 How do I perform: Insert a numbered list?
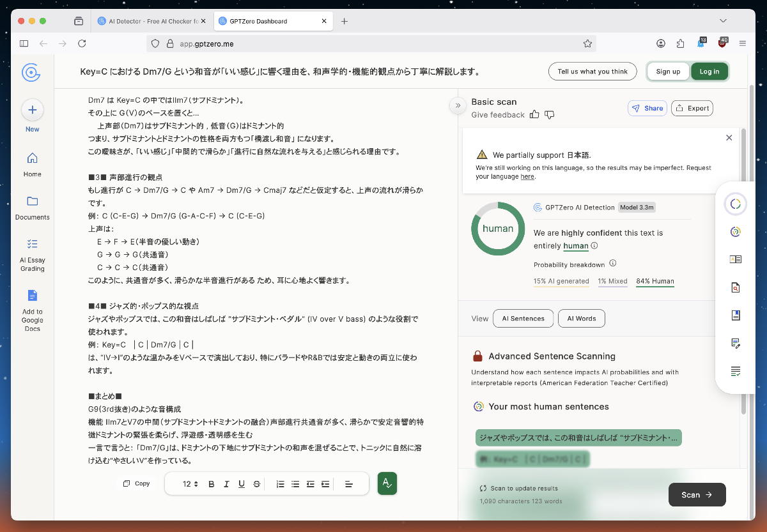280,484
